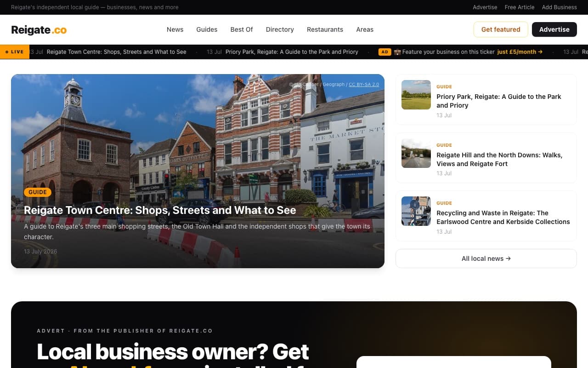
Task: Open the CC BY-SA 2.0 licence link
Action: (364, 85)
